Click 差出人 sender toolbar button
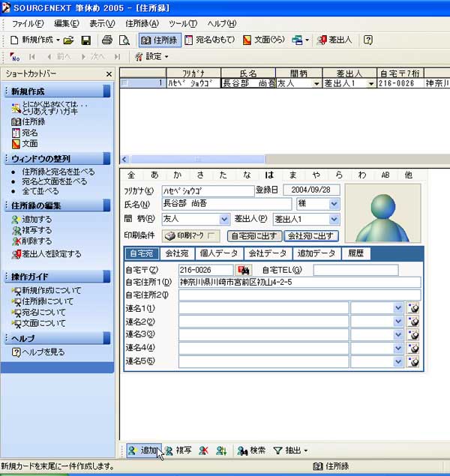The width and height of the screenshot is (450, 476). [334, 40]
